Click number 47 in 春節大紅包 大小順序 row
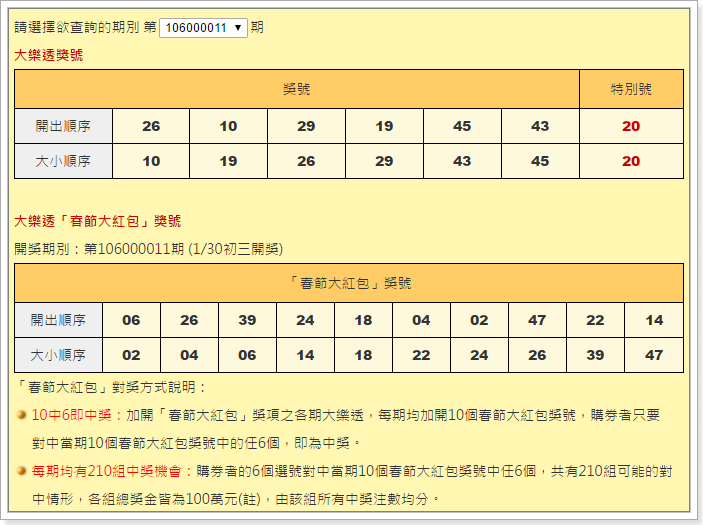The width and height of the screenshot is (703, 525). pos(654,355)
